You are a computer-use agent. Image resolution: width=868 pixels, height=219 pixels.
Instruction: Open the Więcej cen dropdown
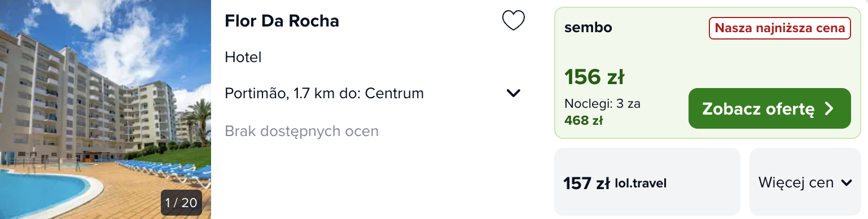coord(805,182)
